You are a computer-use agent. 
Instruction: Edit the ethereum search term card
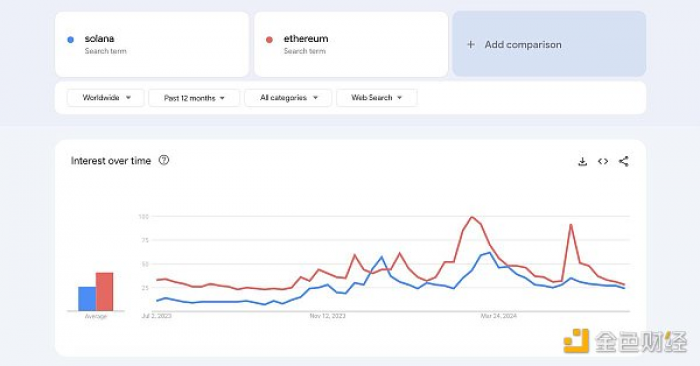click(351, 44)
